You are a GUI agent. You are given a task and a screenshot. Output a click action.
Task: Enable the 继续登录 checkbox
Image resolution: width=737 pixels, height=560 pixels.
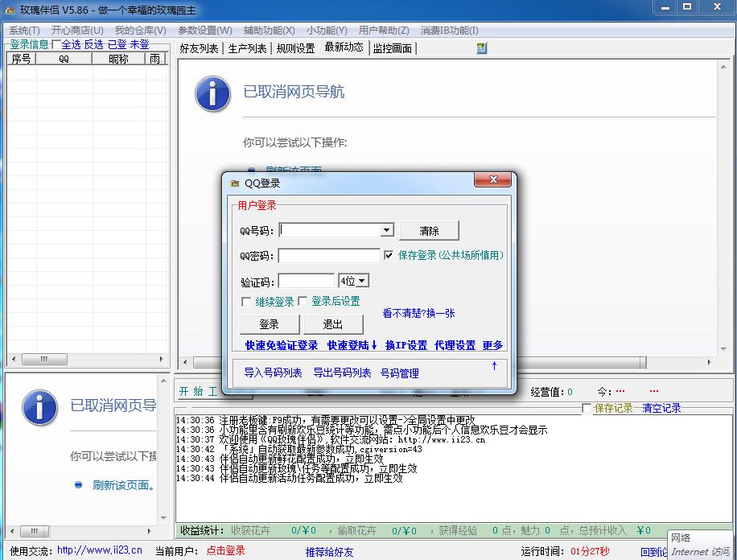tap(246, 302)
